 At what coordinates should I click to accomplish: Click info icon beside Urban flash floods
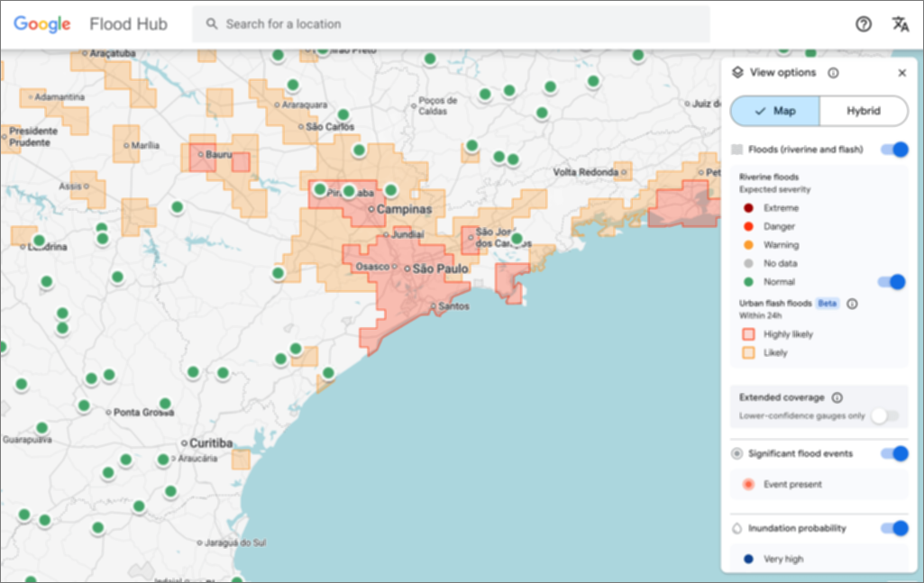click(x=852, y=304)
